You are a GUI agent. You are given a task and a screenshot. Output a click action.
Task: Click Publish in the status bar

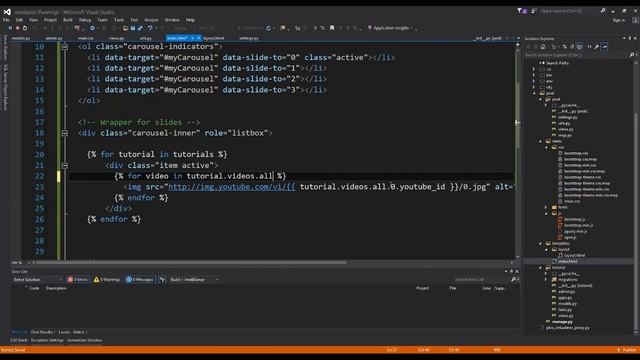coord(626,350)
